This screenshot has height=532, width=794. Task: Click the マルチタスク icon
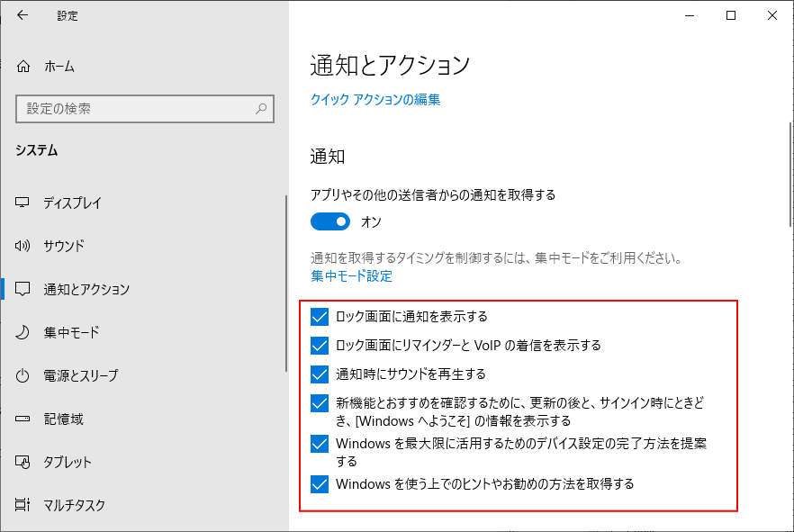(x=23, y=505)
